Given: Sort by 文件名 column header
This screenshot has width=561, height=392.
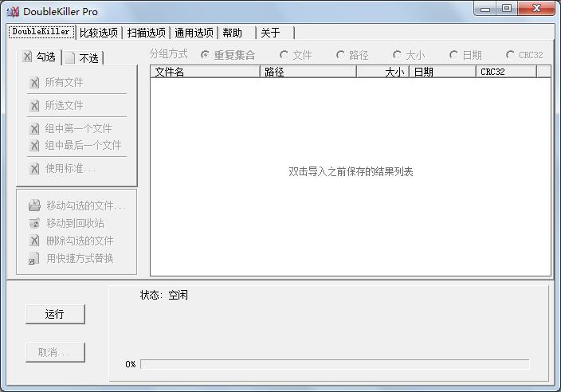Looking at the screenshot, I should (205, 72).
